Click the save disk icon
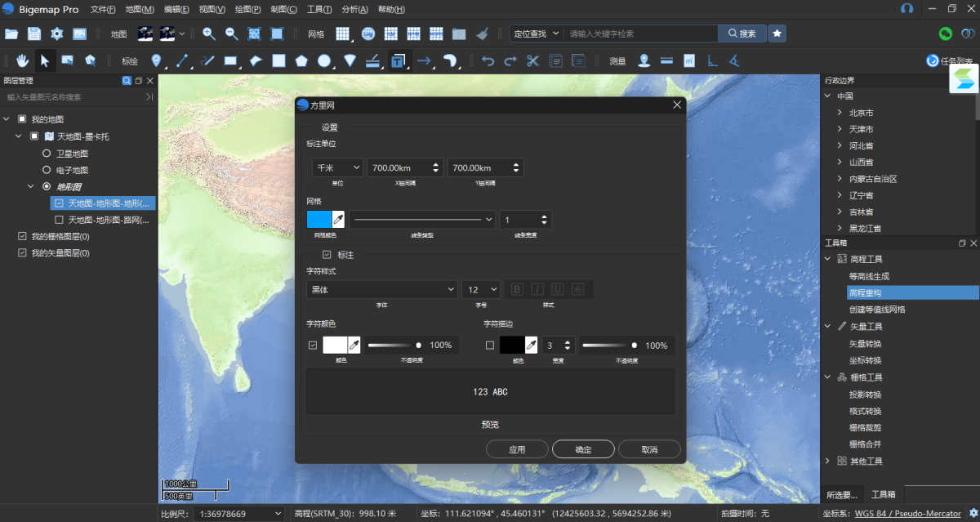This screenshot has height=522, width=980. point(34,33)
